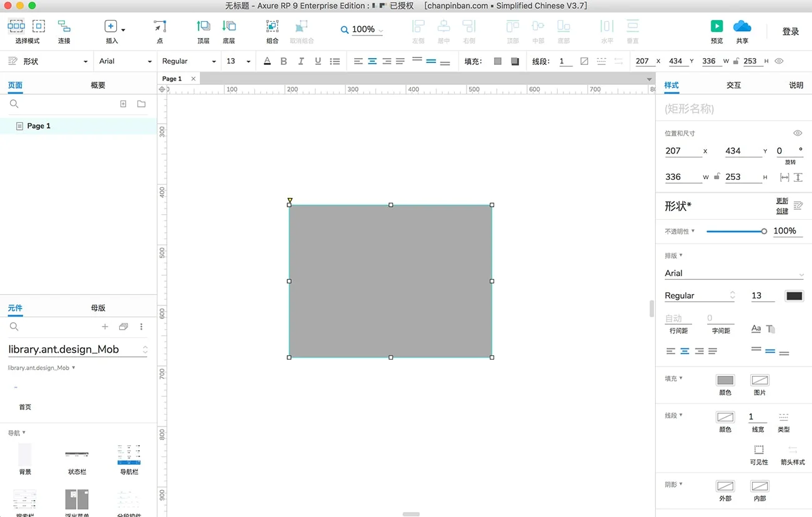Click the fill color (颜色) swatch
812x517 pixels.
(725, 380)
